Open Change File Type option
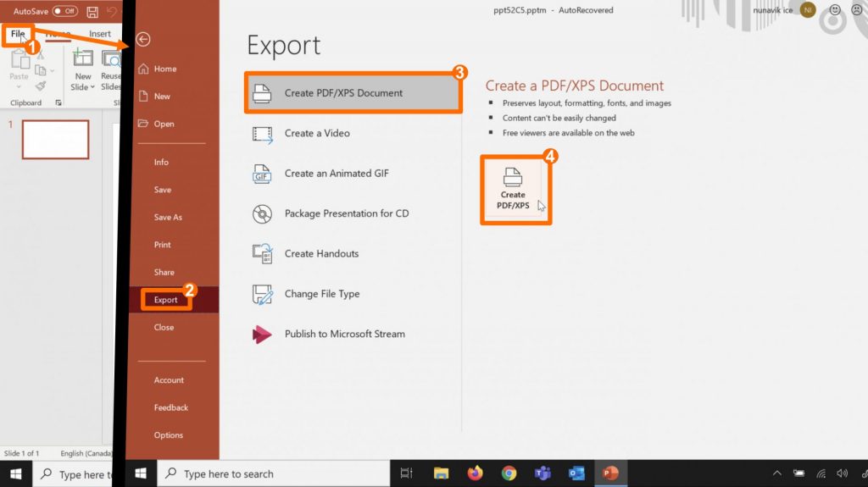Viewport: 868px width, 487px height. point(321,294)
